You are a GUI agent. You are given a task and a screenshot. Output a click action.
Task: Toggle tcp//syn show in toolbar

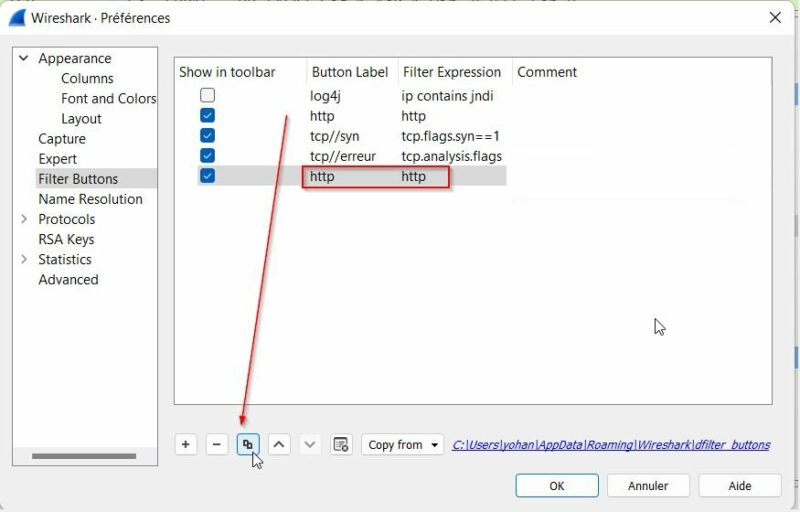(208, 136)
